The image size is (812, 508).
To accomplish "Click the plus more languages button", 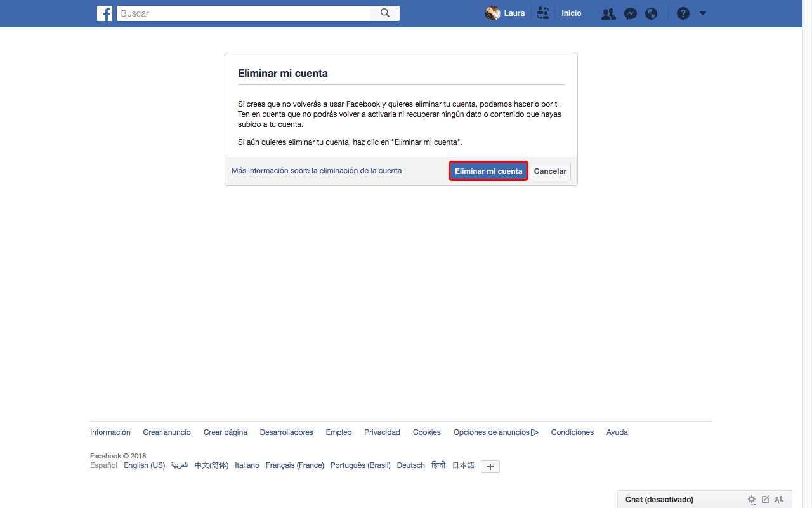I will click(x=490, y=467).
